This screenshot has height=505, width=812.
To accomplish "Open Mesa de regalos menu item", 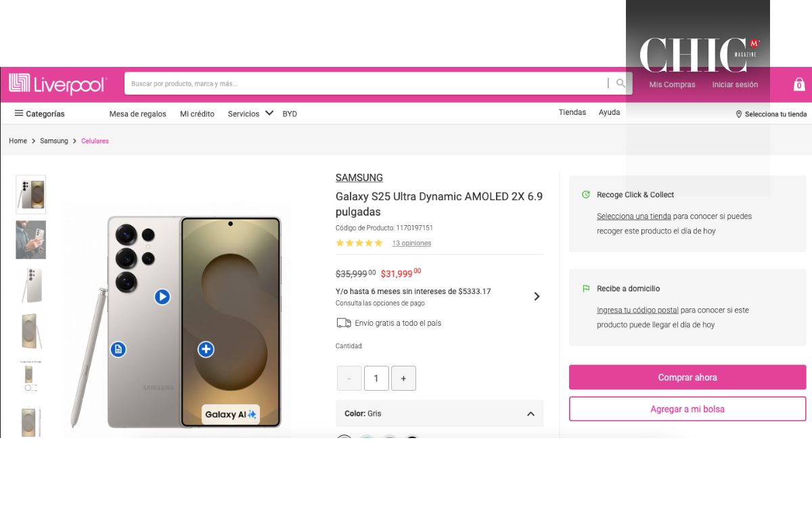I will (137, 114).
